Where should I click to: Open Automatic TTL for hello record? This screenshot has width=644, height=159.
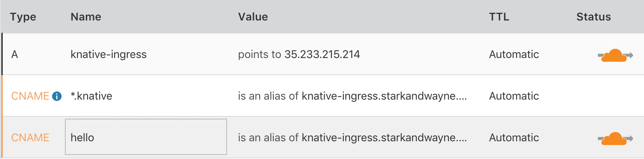point(514,138)
